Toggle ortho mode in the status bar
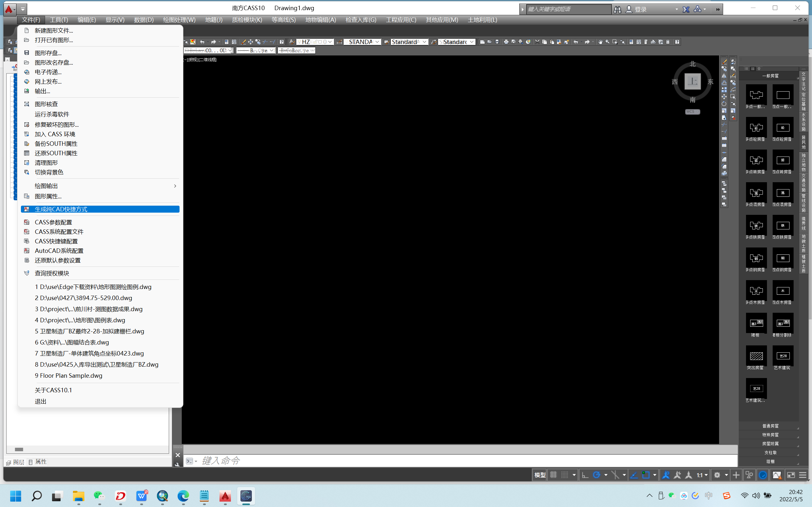The image size is (812, 507). pos(585,475)
